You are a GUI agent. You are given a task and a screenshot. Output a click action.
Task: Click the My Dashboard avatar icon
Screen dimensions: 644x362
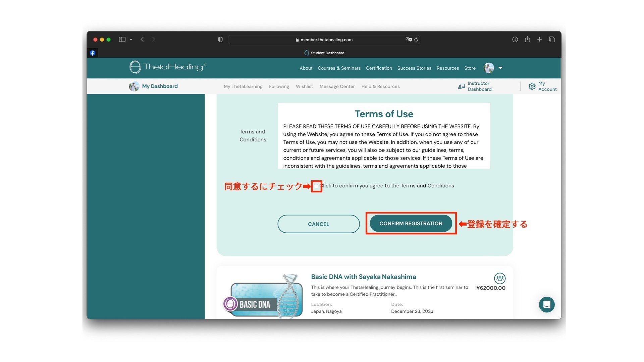coord(134,86)
